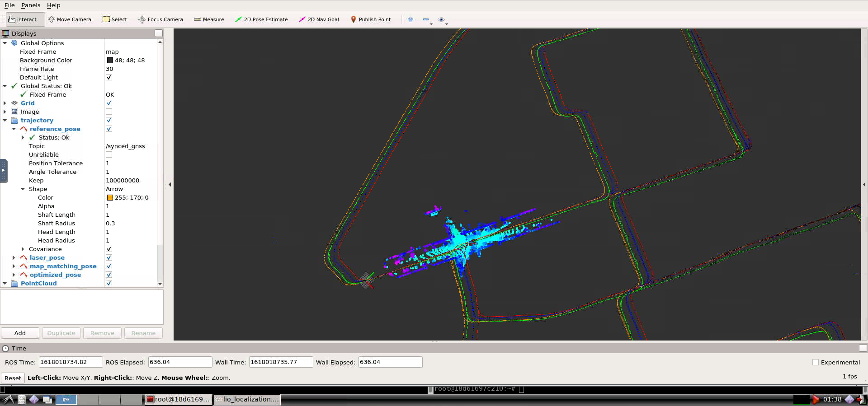Click the Grid display icon
This screenshot has width=868, height=406.
point(14,103)
